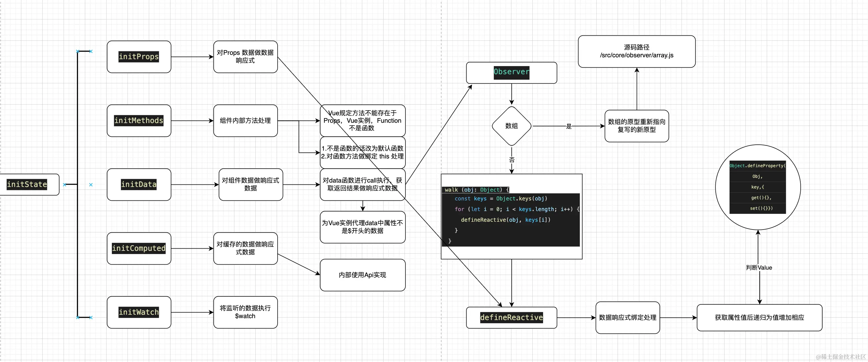Select the Observer node
Screen dimensions: 868x362
[511, 72]
